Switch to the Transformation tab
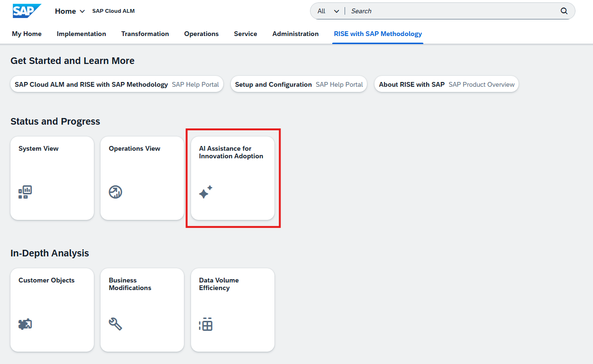593x364 pixels. pyautogui.click(x=145, y=34)
